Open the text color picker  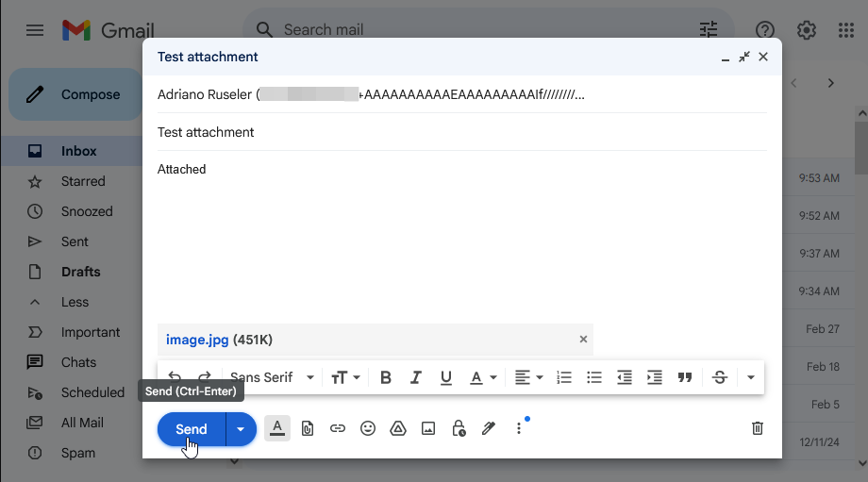483,377
